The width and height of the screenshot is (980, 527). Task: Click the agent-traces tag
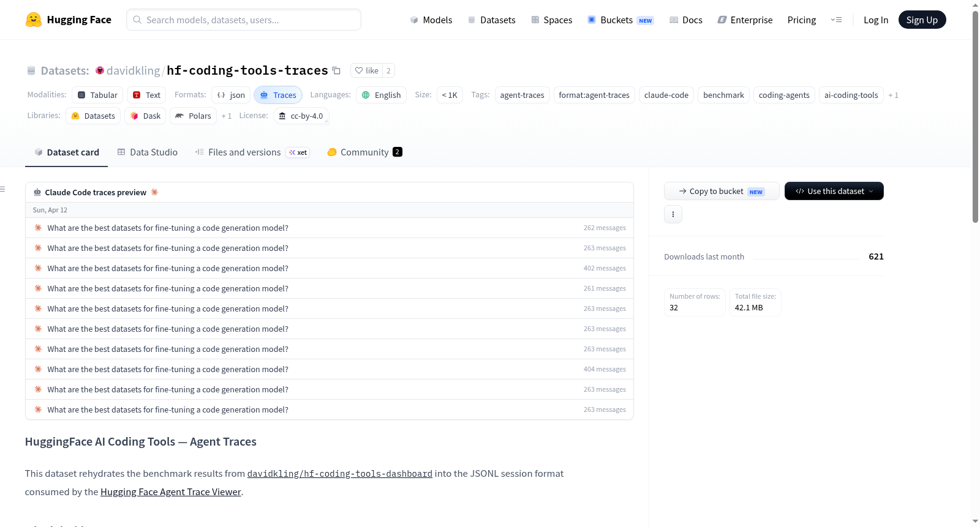(x=522, y=95)
